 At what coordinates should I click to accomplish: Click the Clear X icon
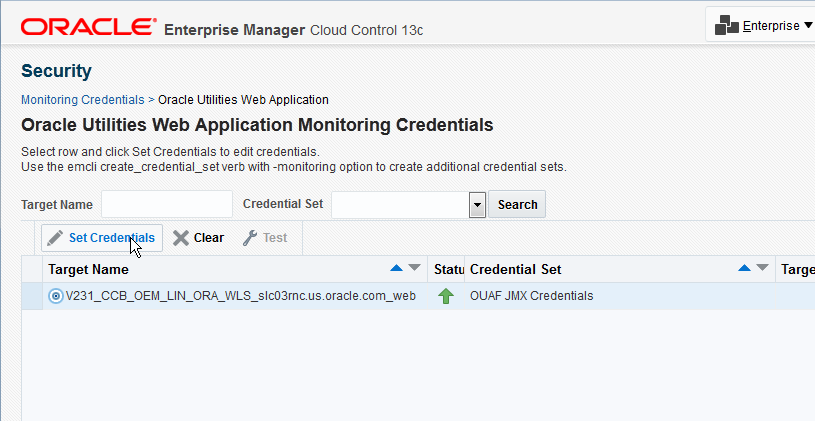[x=181, y=238]
